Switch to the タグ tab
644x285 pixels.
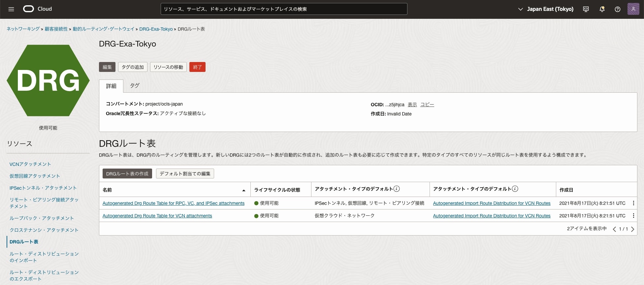(x=135, y=86)
